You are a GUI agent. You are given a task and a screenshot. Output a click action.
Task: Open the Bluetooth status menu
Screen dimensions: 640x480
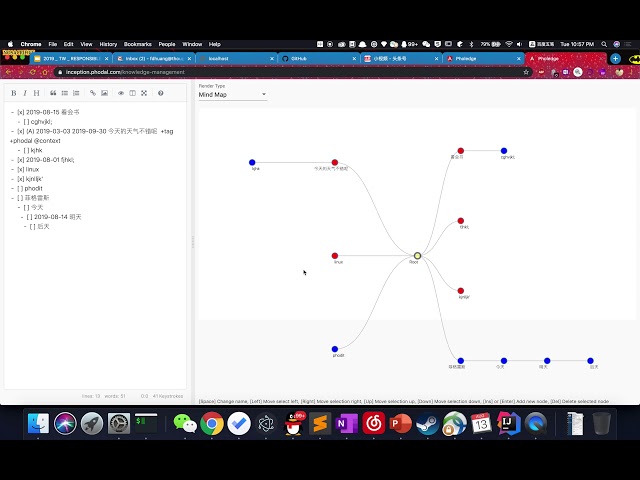471,44
